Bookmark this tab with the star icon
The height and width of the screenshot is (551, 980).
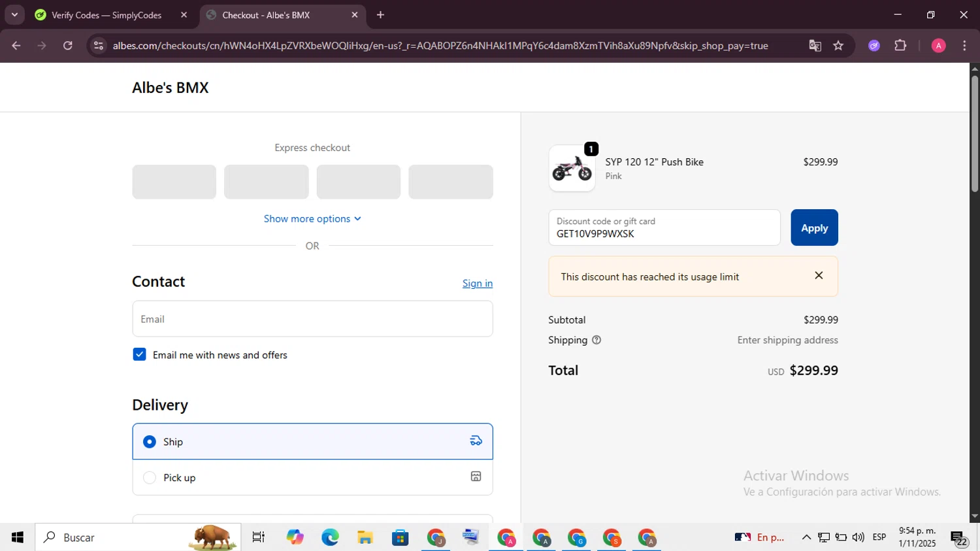pyautogui.click(x=838, y=46)
